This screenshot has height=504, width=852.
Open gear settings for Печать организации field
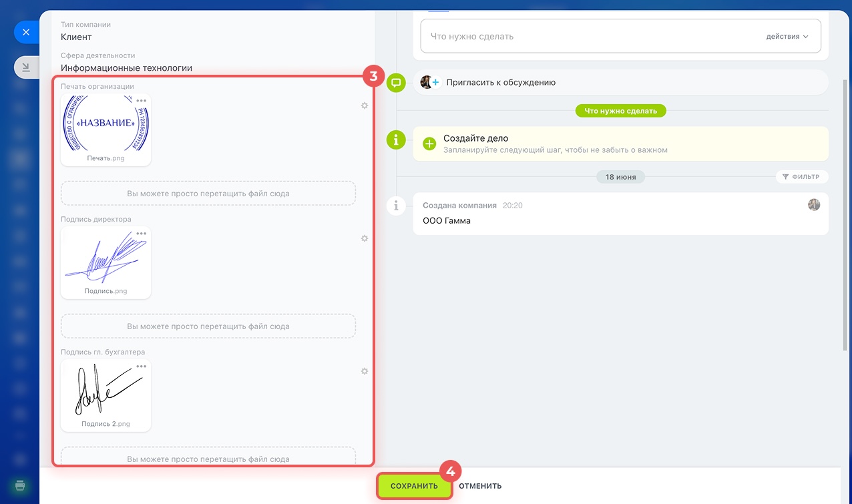click(x=365, y=105)
